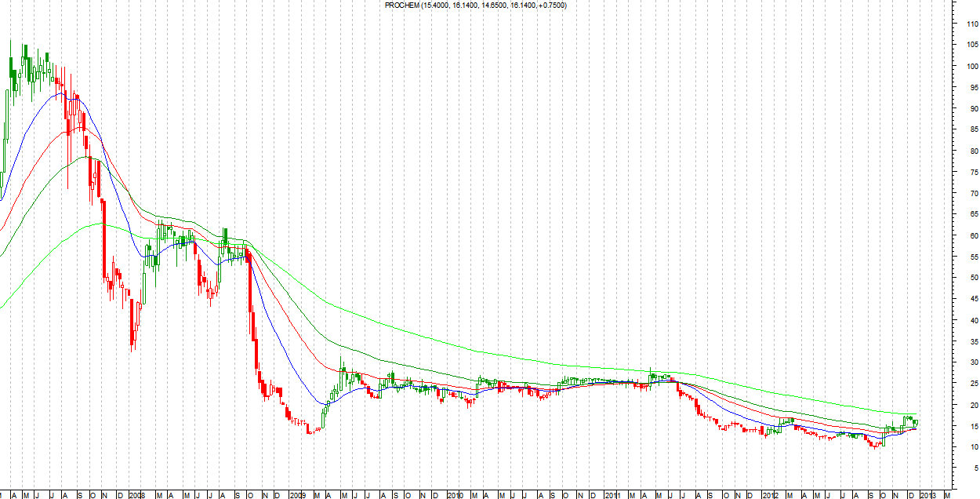Click the PROCHEM chart title text
This screenshot has width=980, height=499.
(x=476, y=5)
